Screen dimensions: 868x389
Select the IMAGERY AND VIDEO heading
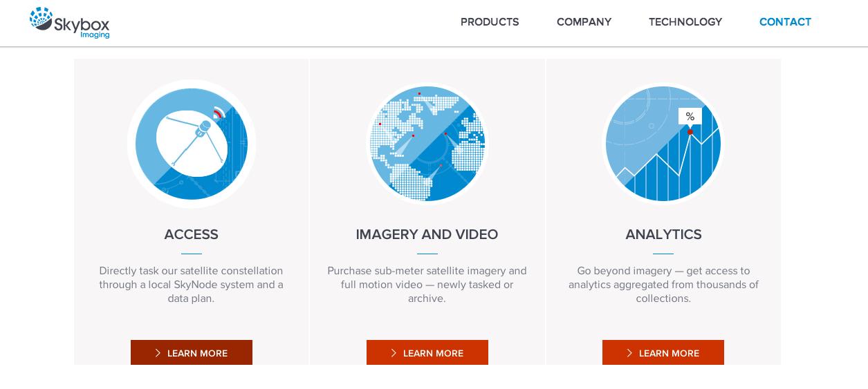coord(427,235)
